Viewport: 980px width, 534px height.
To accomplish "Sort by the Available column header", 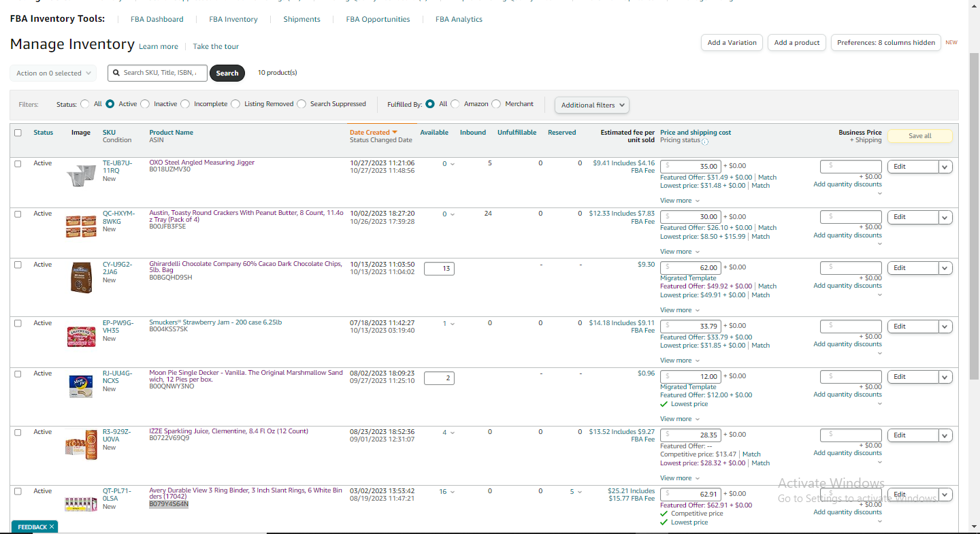I will pyautogui.click(x=434, y=133).
